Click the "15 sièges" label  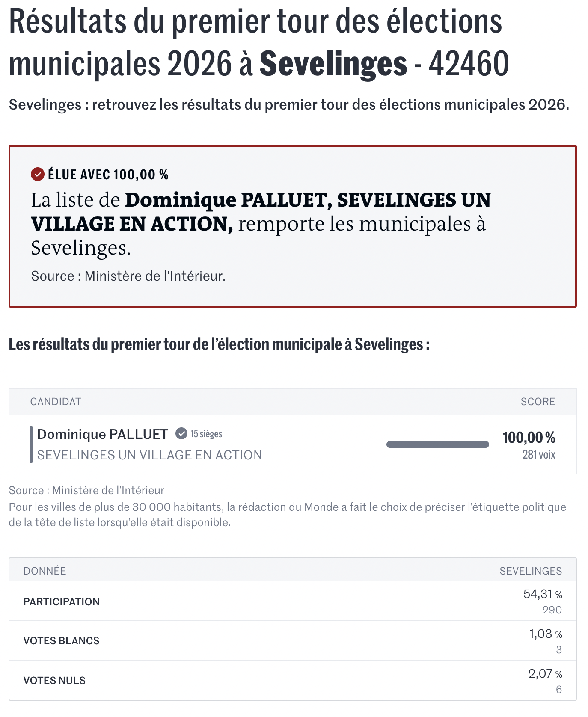pyautogui.click(x=206, y=434)
